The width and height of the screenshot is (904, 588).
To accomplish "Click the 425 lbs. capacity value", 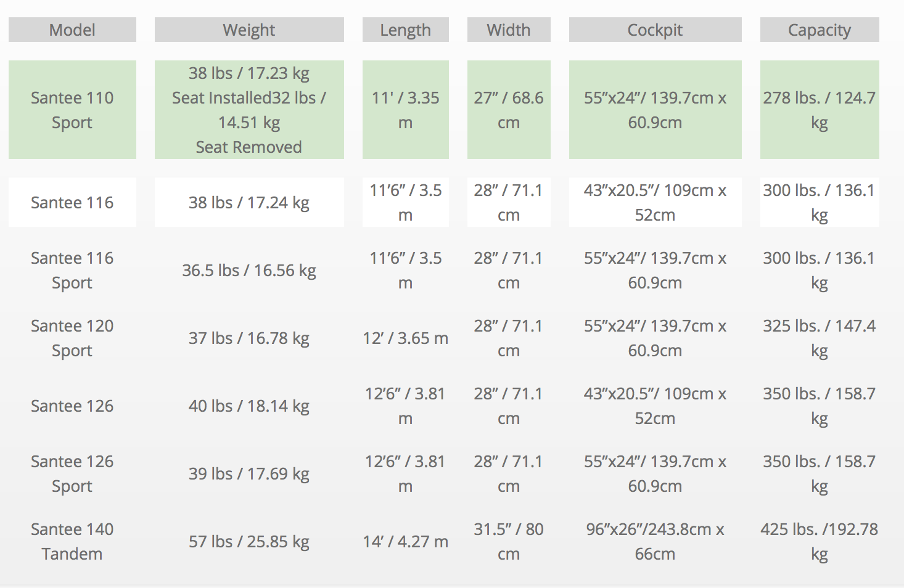I will tap(820, 541).
